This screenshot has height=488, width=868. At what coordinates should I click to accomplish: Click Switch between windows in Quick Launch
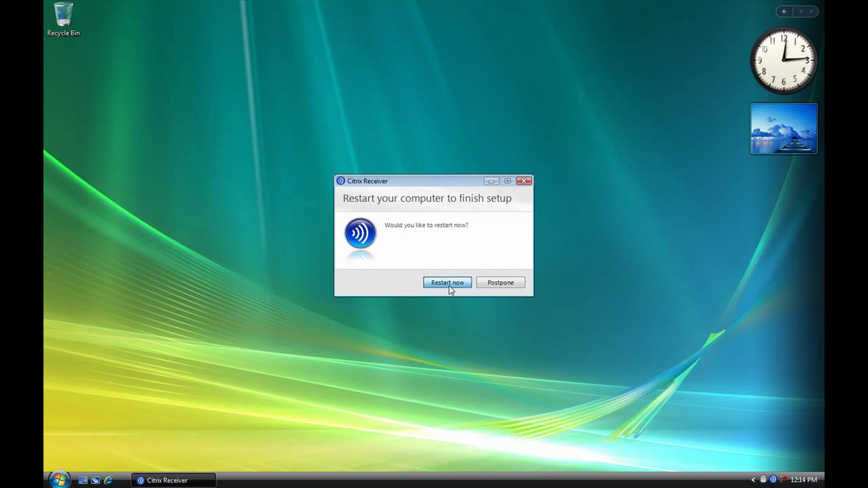[x=95, y=480]
